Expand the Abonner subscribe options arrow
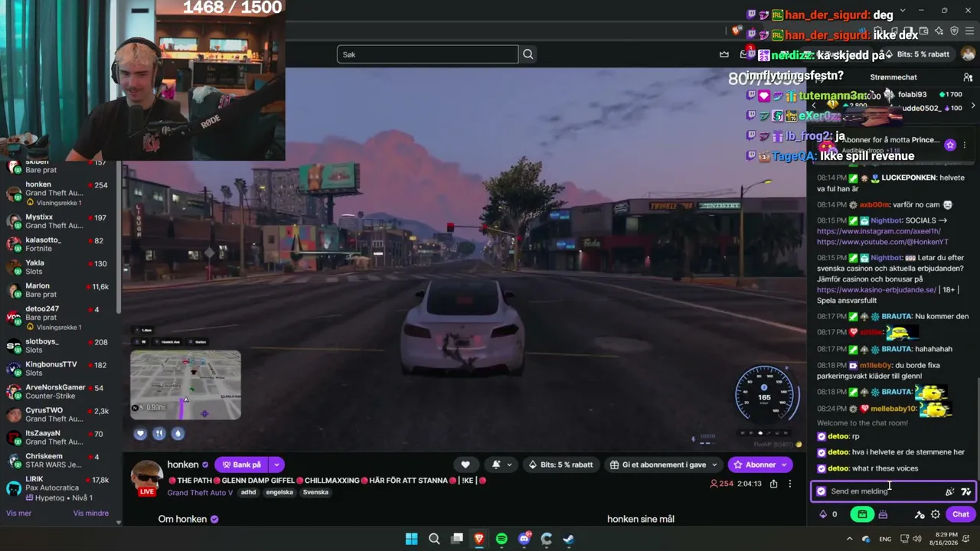This screenshot has height=551, width=980. [x=785, y=465]
